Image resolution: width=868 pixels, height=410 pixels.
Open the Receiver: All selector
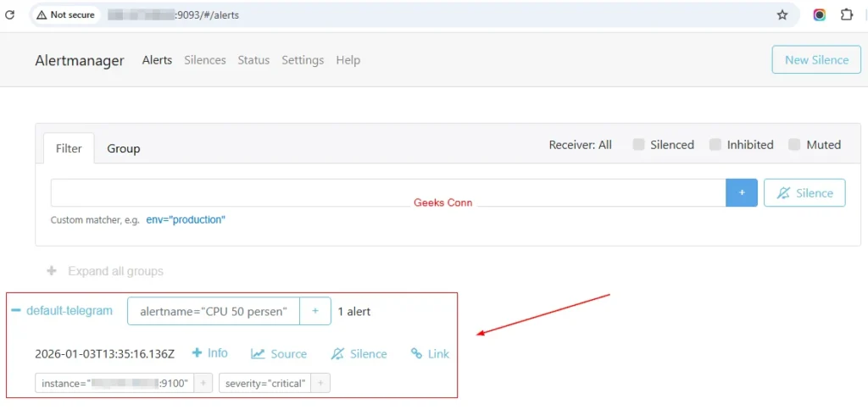click(580, 145)
